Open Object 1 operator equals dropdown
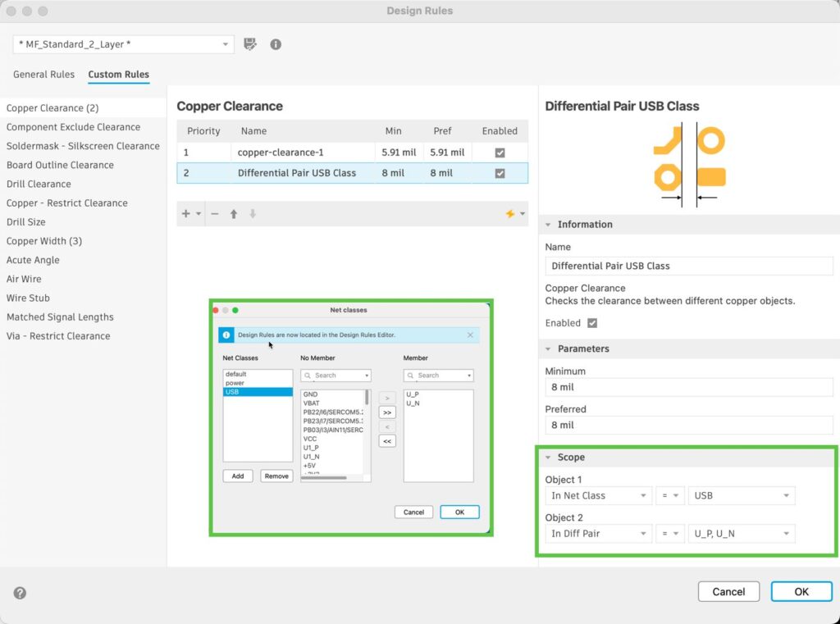Viewport: 840px width, 624px height. click(669, 495)
